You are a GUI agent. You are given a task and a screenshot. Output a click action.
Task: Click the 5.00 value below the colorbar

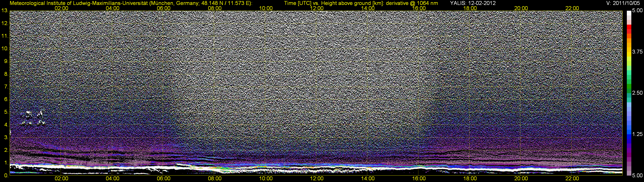637,176
